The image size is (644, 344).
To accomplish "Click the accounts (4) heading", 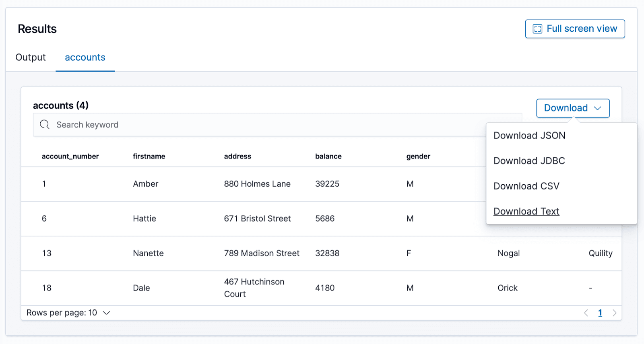I will [61, 105].
